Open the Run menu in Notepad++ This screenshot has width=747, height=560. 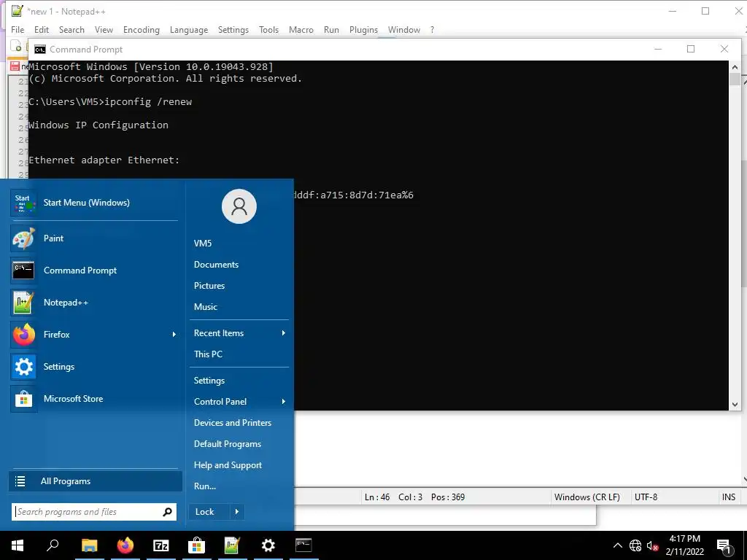(x=332, y=29)
